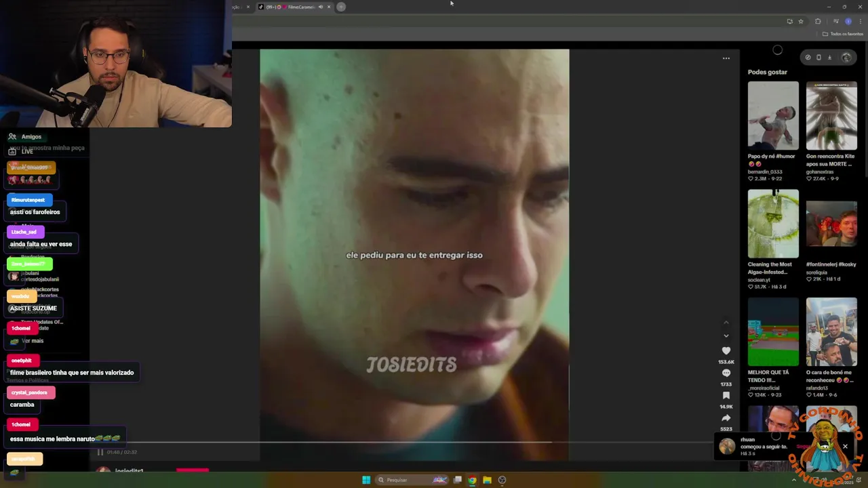The height and width of the screenshot is (488, 868).
Task: Open the three-dots more options menu on video
Action: click(x=726, y=58)
